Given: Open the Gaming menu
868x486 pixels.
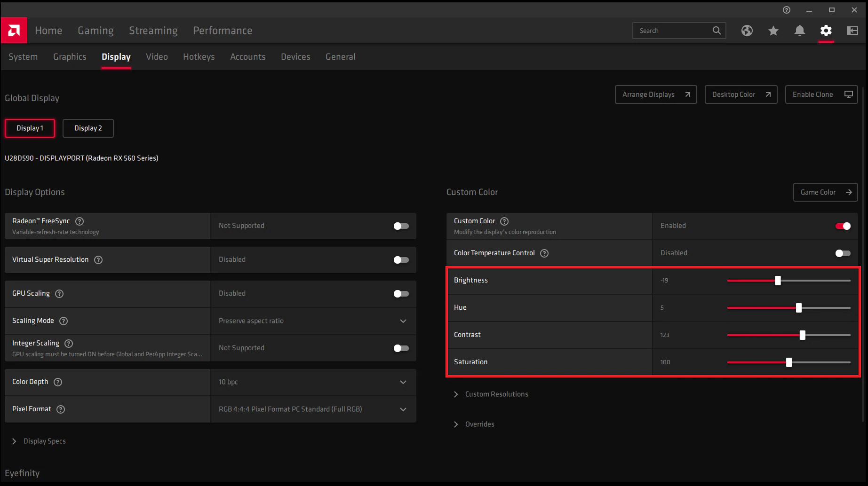Looking at the screenshot, I should pyautogui.click(x=96, y=31).
